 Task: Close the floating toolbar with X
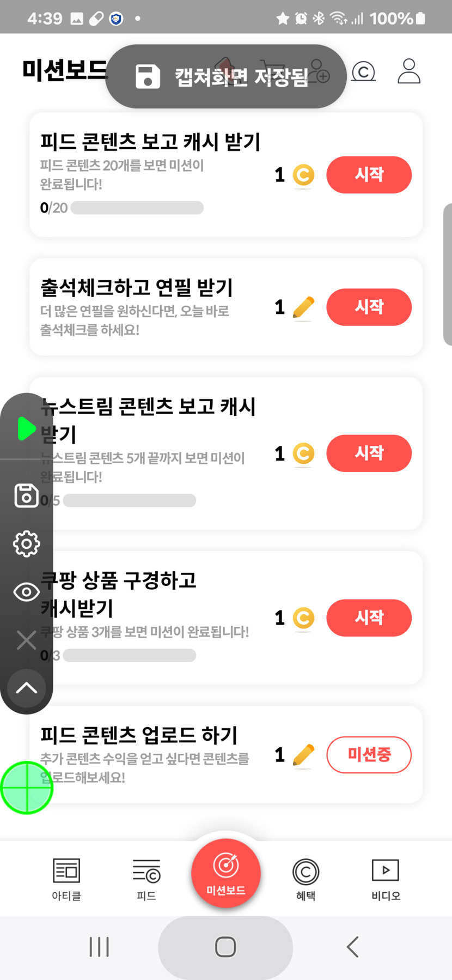(x=26, y=640)
